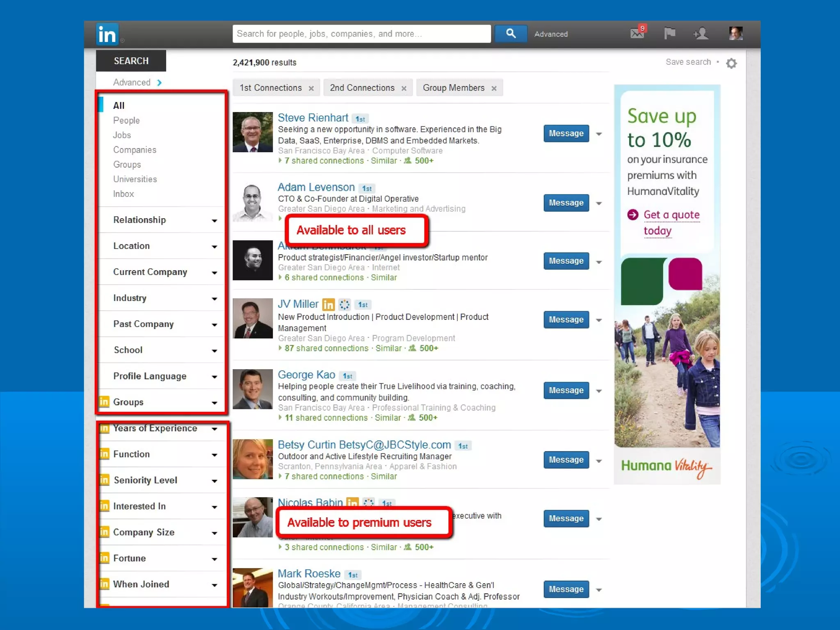Click the LinkedIn logo icon
The width and height of the screenshot is (840, 630).
pos(107,34)
